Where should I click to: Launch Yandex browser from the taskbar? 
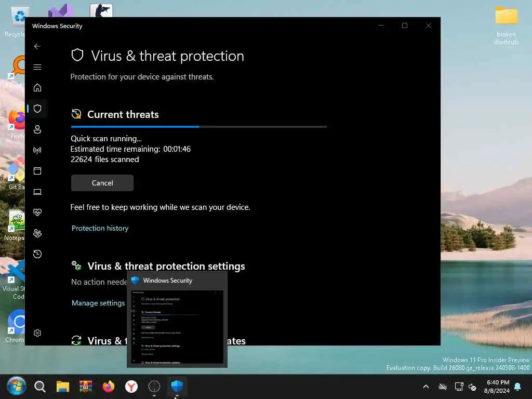[x=131, y=386]
